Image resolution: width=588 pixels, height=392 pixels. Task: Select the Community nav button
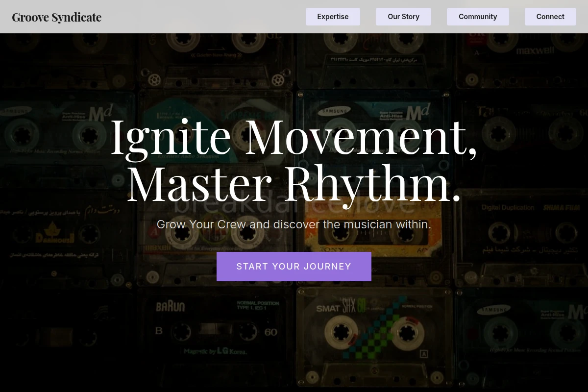tap(478, 17)
